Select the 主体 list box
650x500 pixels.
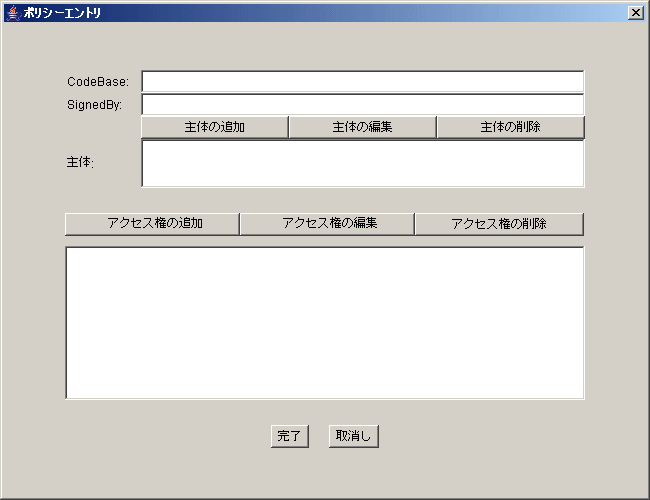pyautogui.click(x=362, y=163)
